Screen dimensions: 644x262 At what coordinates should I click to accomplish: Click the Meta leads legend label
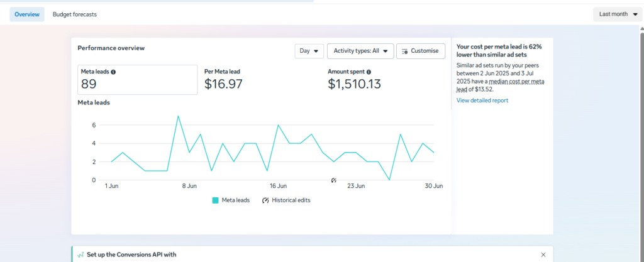[x=236, y=200]
